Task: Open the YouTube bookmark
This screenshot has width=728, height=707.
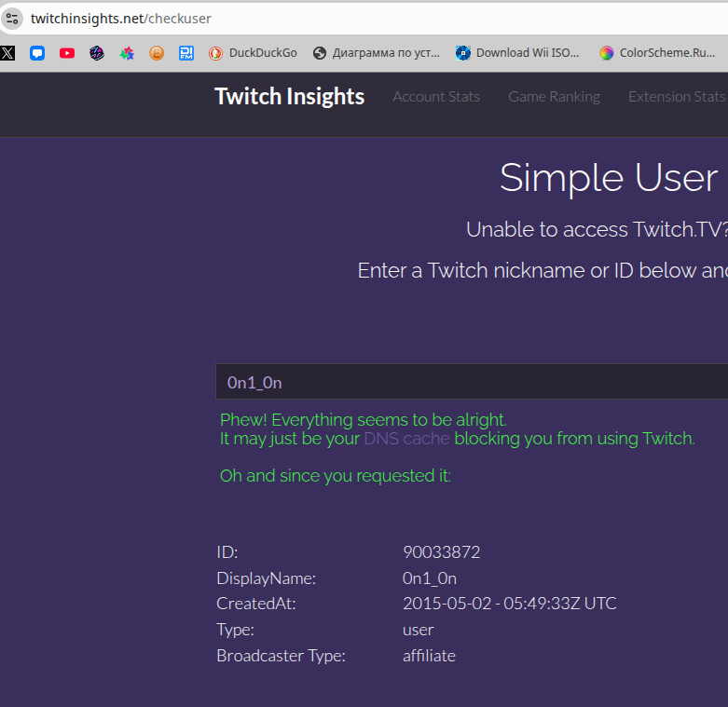Action: [67, 53]
